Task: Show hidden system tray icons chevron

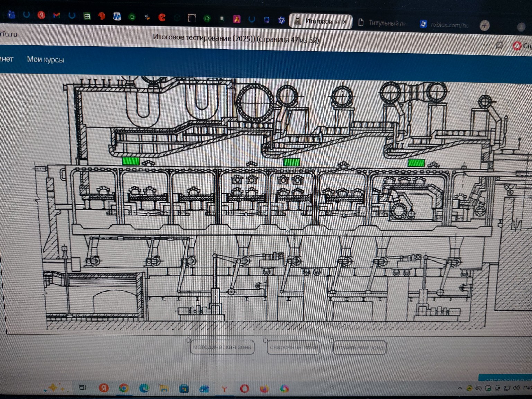Action: pos(460,388)
